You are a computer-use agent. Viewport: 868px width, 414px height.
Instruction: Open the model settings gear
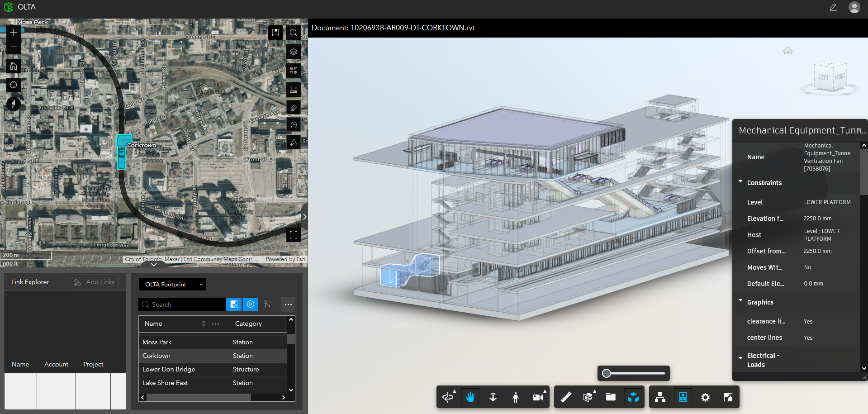coord(705,397)
